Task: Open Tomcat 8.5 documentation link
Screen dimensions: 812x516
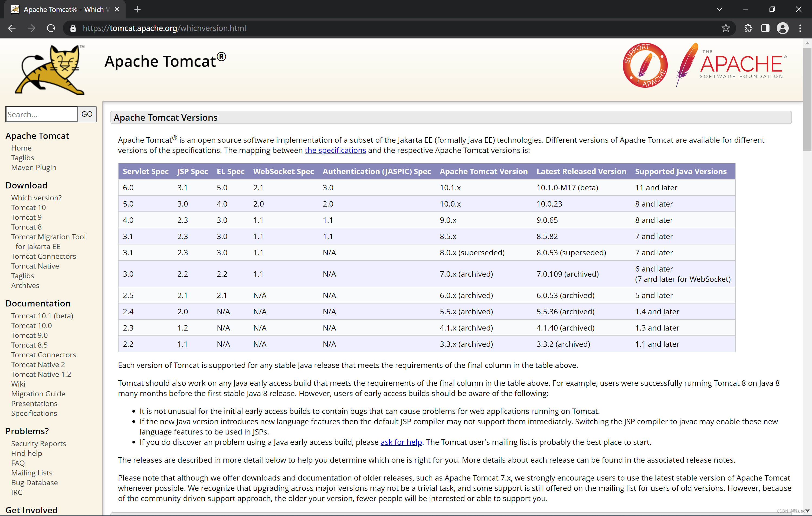Action: click(29, 346)
